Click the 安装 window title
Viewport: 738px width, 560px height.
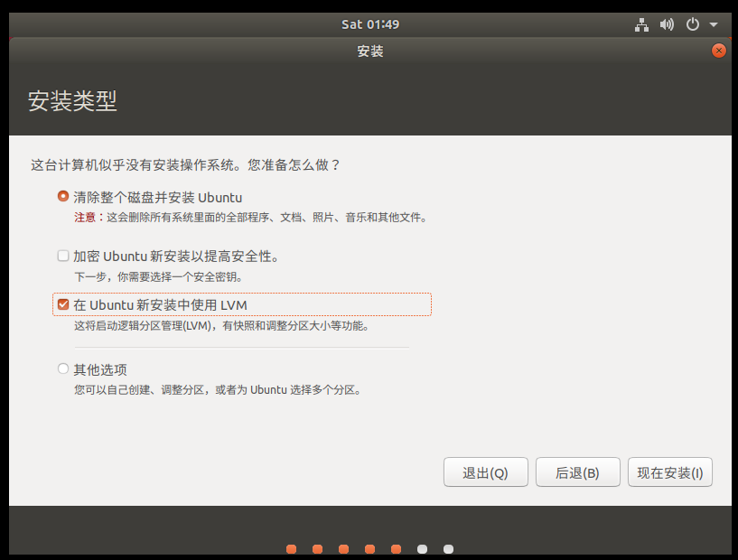(370, 51)
